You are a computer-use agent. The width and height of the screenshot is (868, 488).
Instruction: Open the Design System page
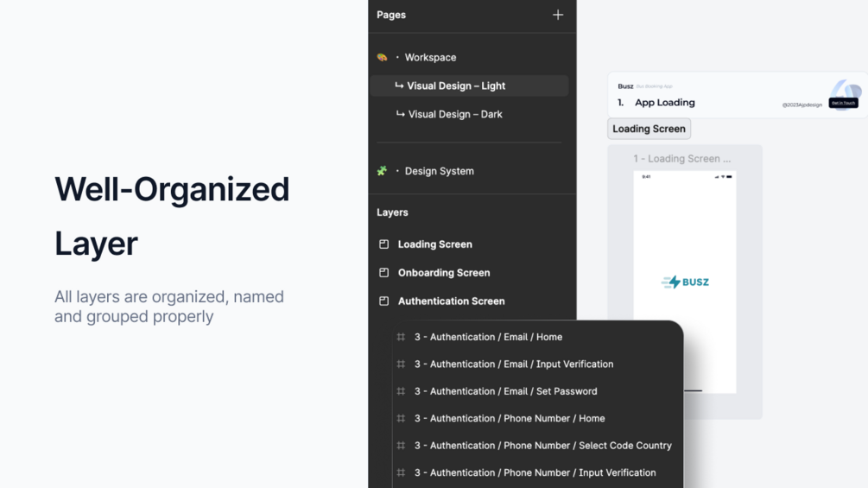tap(439, 171)
